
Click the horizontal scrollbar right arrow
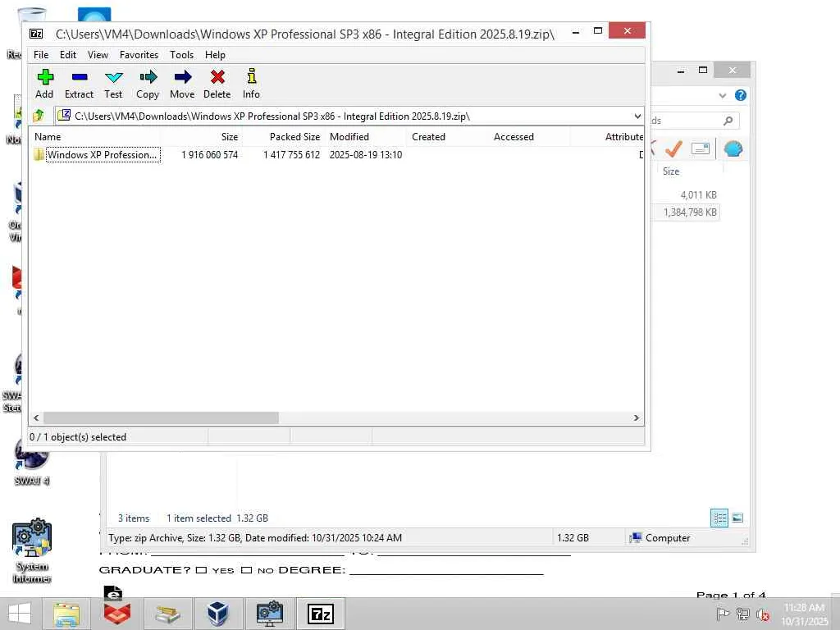click(637, 418)
